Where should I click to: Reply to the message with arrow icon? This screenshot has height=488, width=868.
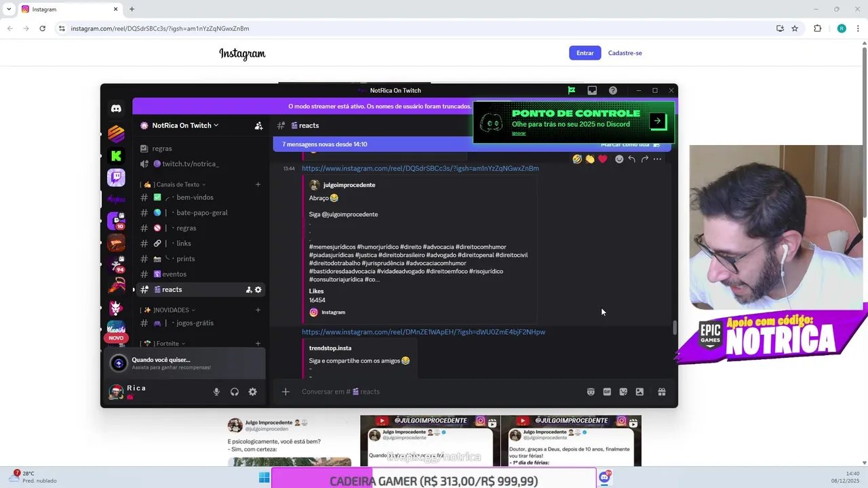click(631, 159)
